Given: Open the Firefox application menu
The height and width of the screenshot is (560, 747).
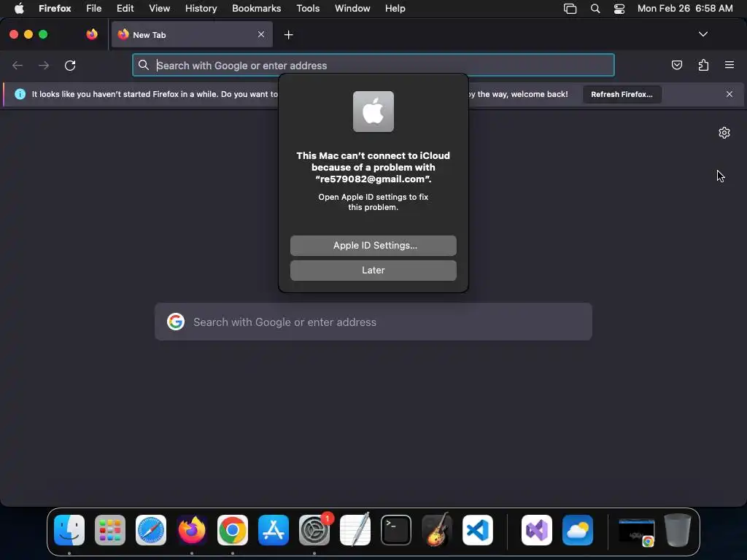Looking at the screenshot, I should (x=55, y=8).
